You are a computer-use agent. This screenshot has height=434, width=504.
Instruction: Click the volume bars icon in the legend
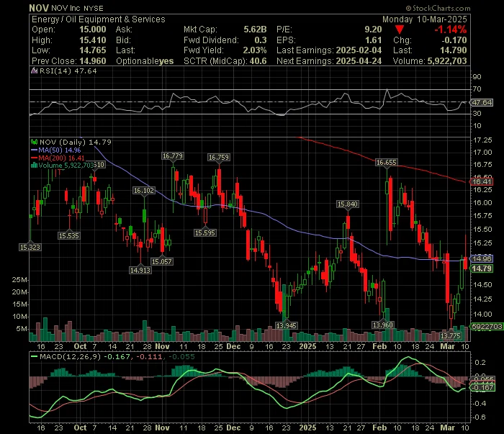point(34,166)
